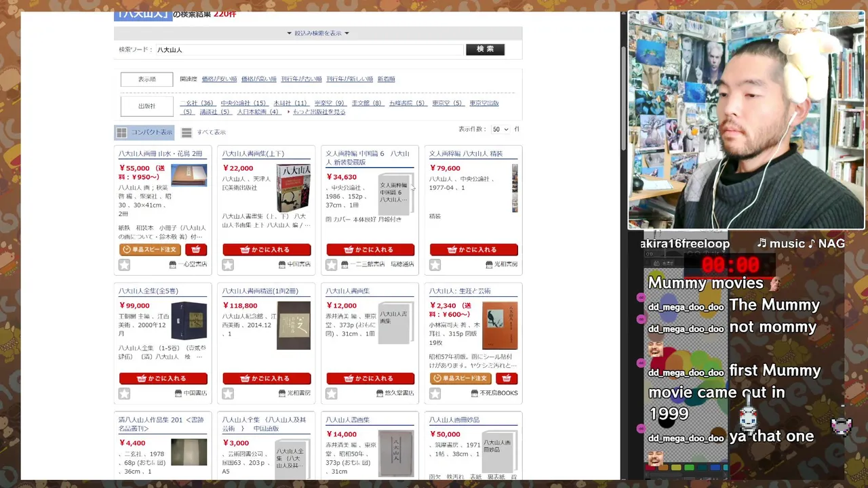Open title 八大山人全集(全5巻)
This screenshot has width=868, height=488.
(149, 291)
